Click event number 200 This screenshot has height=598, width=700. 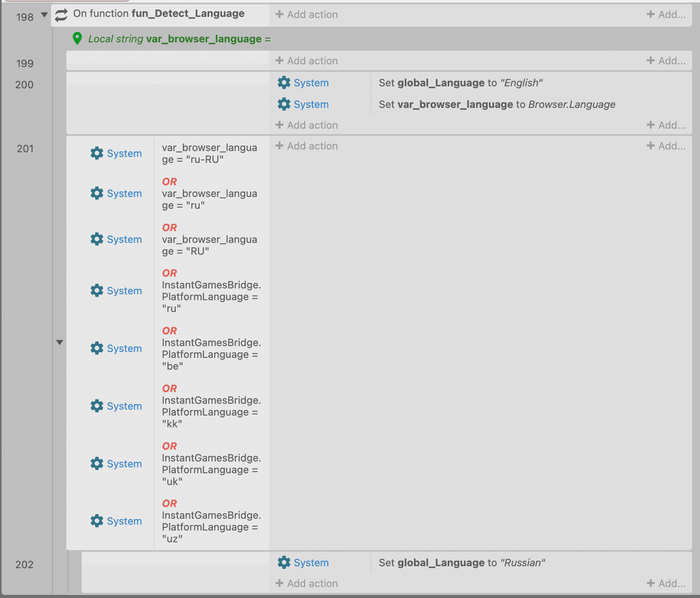[x=25, y=84]
